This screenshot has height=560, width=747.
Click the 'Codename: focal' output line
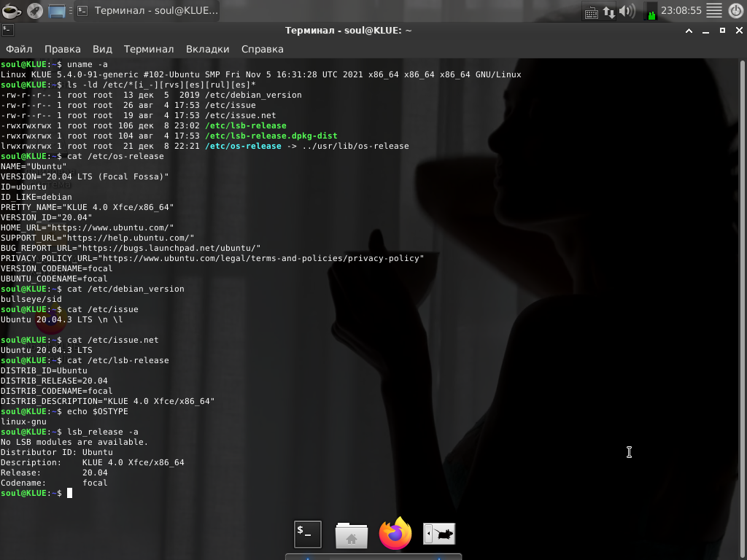coord(54,483)
